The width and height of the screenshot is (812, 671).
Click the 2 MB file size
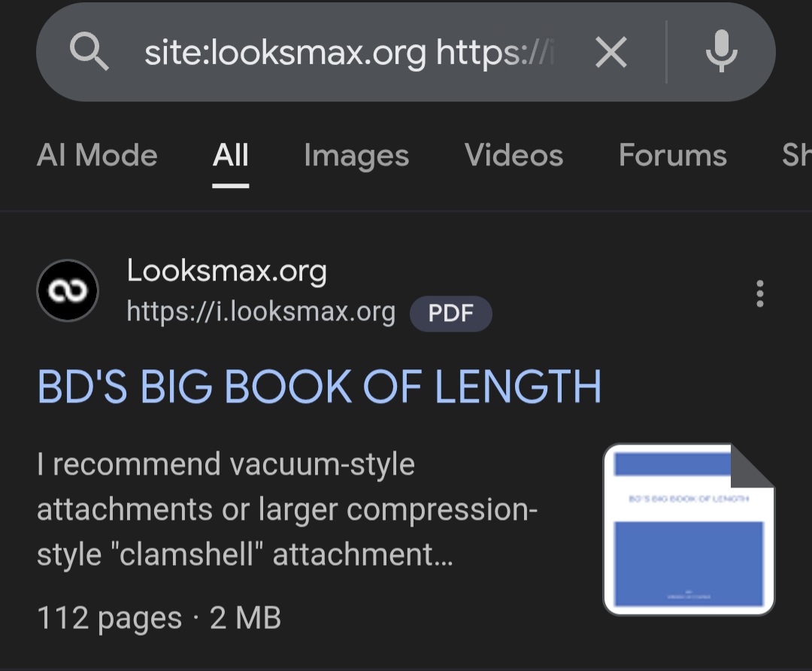tap(245, 618)
